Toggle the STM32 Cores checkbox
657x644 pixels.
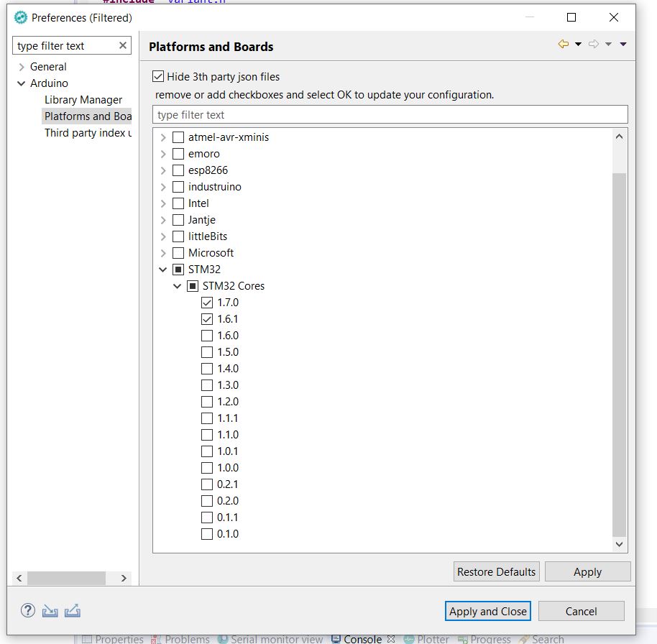pos(193,286)
